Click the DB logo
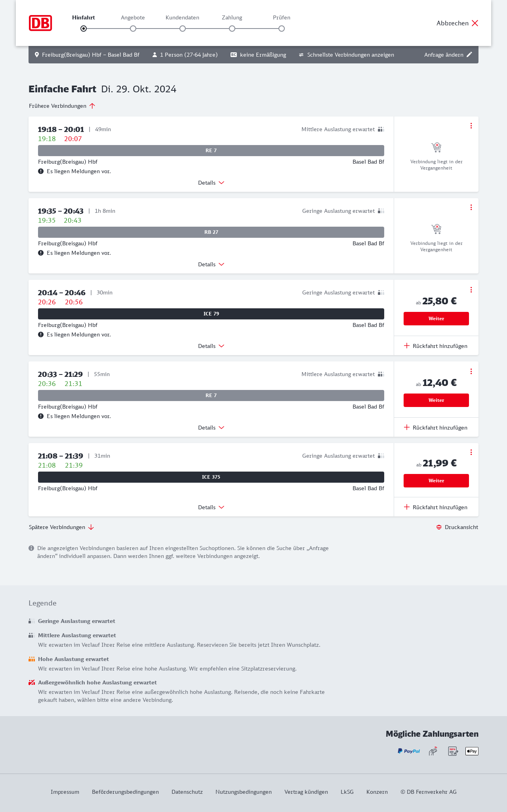Screen dimensions: 507x812 (x=40, y=23)
